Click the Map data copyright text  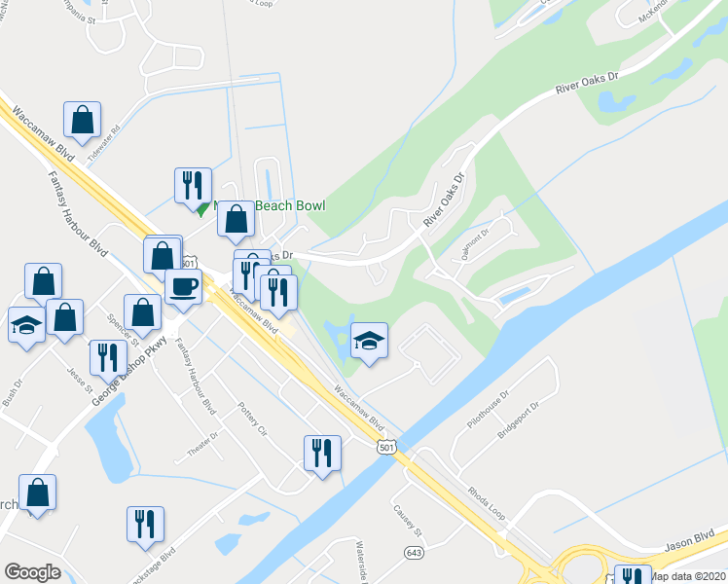687,576
